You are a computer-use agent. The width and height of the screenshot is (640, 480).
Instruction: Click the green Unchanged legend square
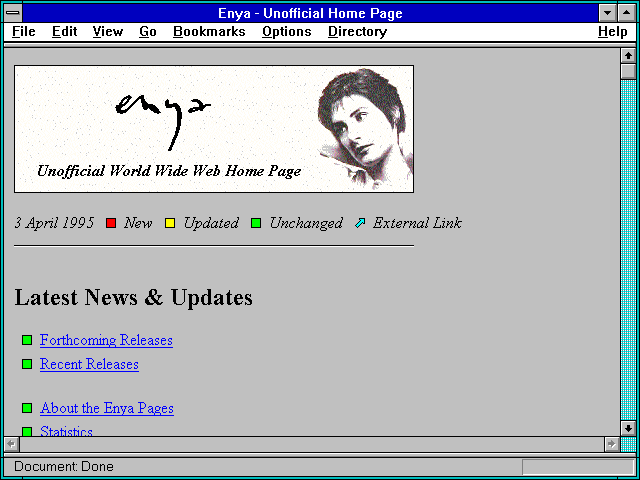click(256, 223)
